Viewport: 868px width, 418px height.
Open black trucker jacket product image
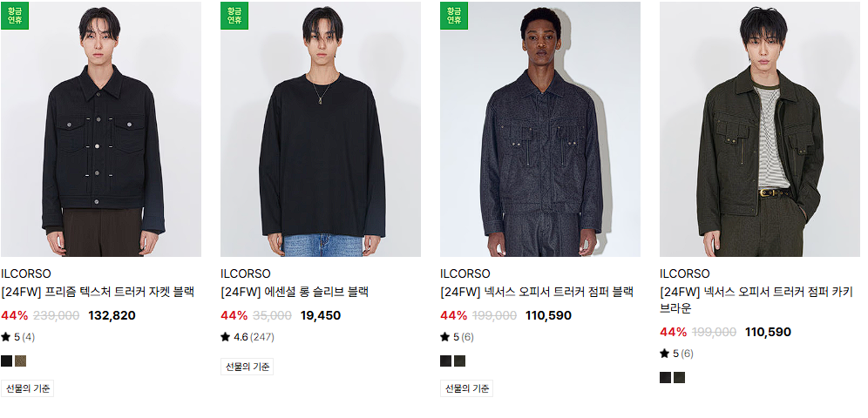click(x=101, y=129)
